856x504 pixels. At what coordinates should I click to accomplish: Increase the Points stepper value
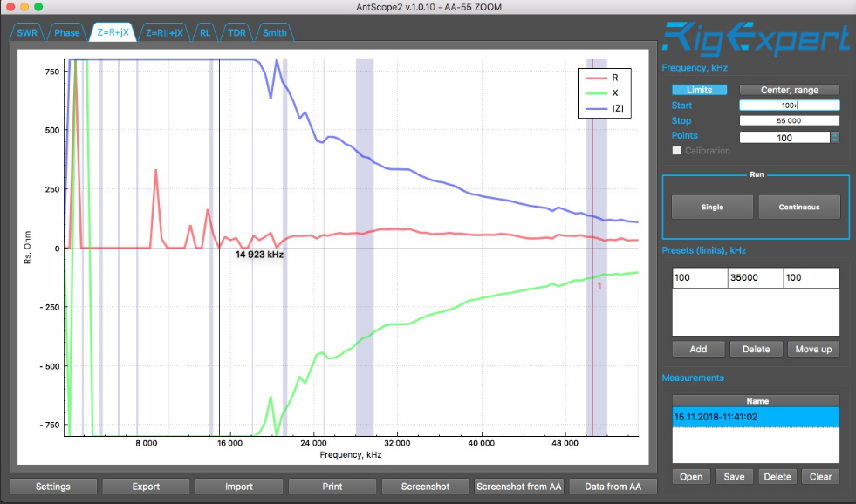(835, 135)
